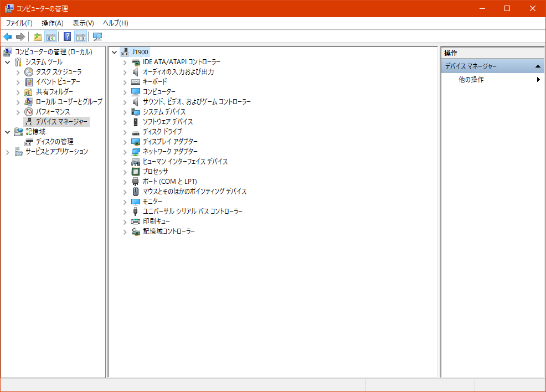The image size is (546, 392).
Task: Click the プロセッサ chip icon
Action: 136,172
